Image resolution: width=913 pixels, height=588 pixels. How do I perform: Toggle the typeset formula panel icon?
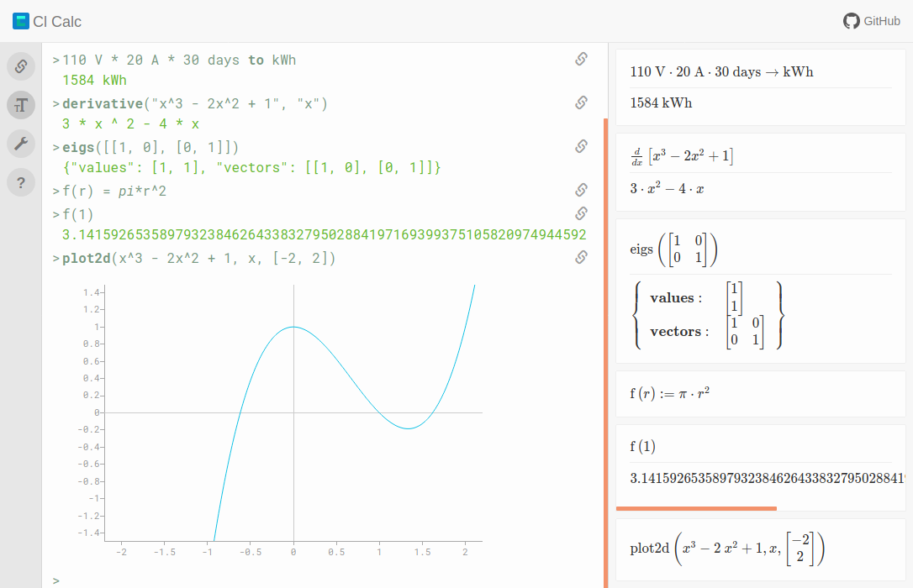21,105
